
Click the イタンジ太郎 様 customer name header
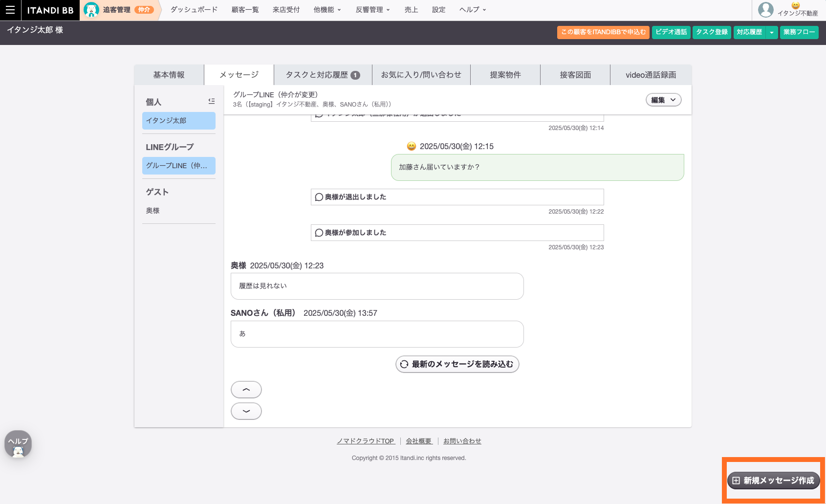tap(35, 30)
